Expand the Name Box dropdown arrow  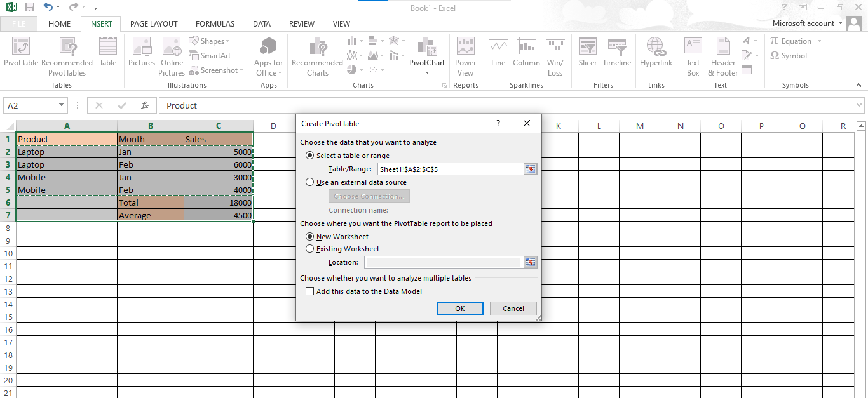click(x=61, y=105)
